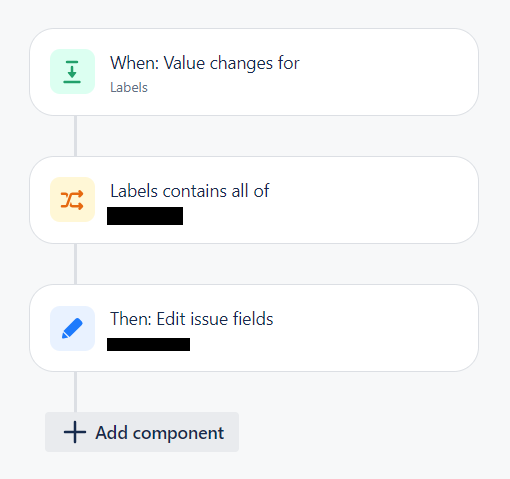Click the connector between condition and action

(x=76, y=264)
